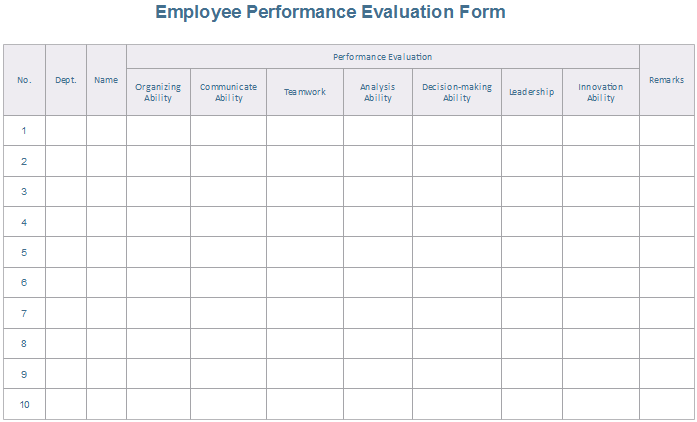Select the Name column header
The height and width of the screenshot is (422, 697).
[x=106, y=80]
